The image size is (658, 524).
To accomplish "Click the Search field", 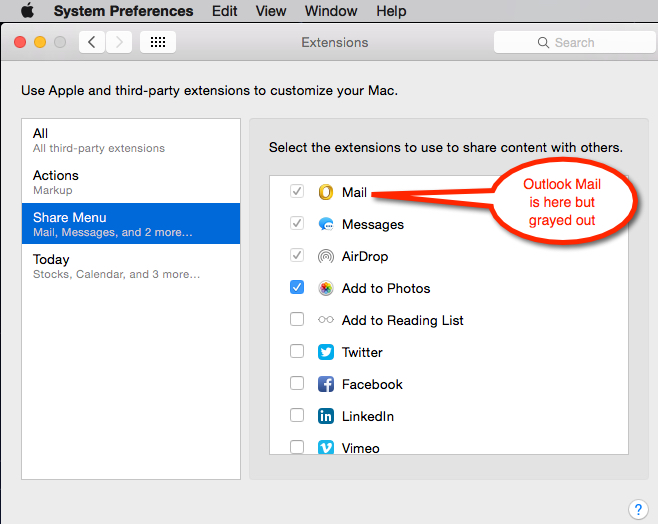I will (575, 42).
